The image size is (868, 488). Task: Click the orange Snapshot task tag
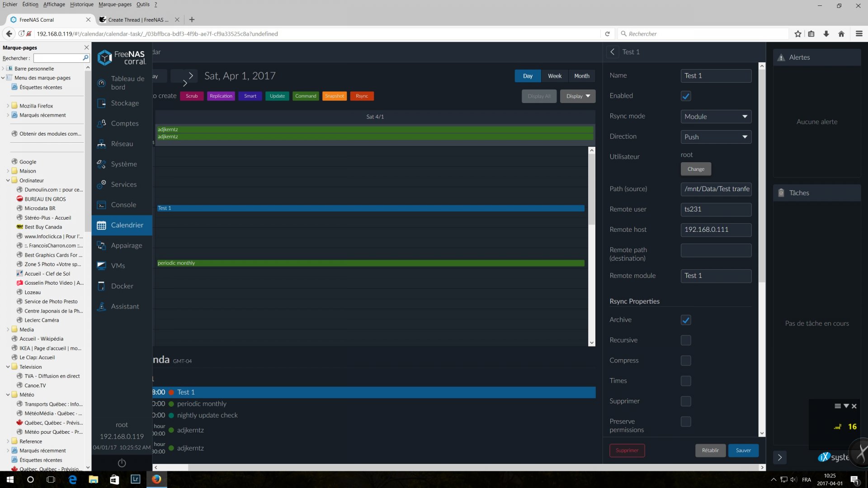point(335,96)
